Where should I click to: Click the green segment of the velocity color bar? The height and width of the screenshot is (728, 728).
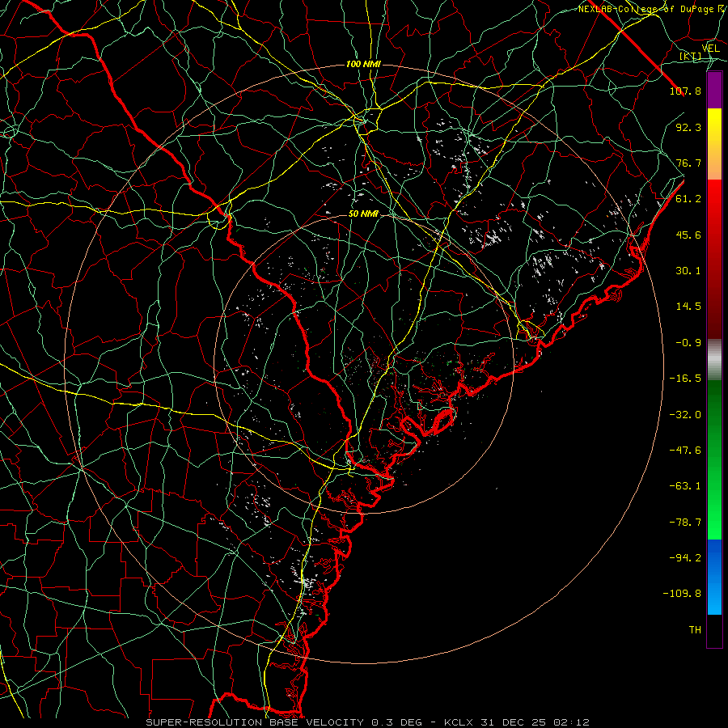714,459
